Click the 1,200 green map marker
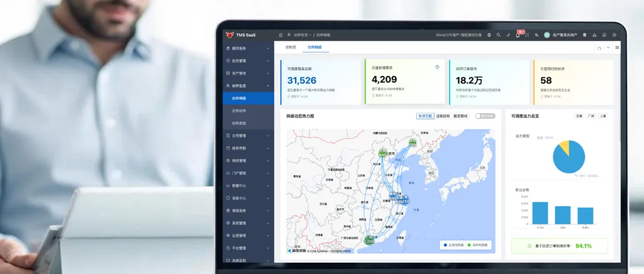Viewport: 644px width, 274px height. pos(369,240)
